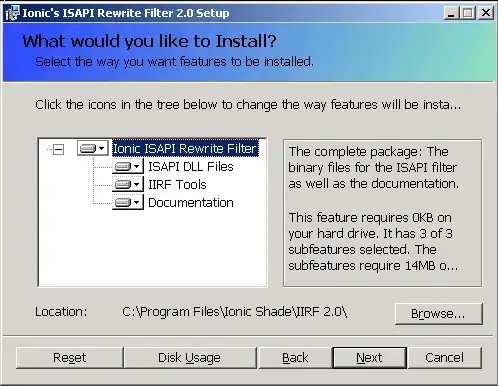Select the IIRF Tools feature

[x=177, y=184]
